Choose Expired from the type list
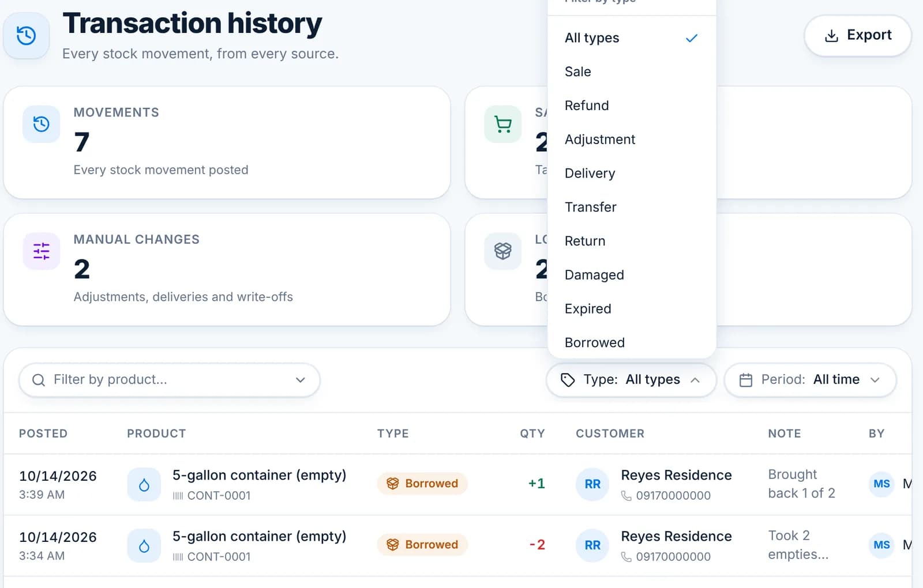The image size is (923, 588). point(632,309)
